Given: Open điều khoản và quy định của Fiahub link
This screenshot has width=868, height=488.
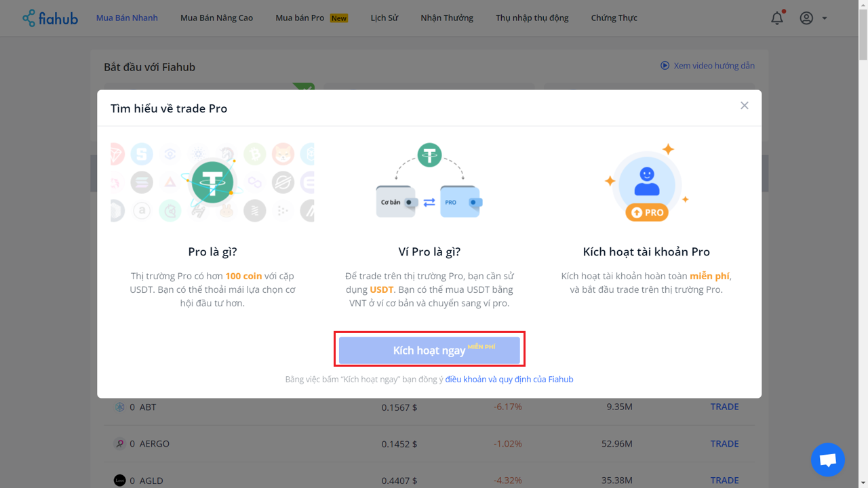Looking at the screenshot, I should [509, 380].
